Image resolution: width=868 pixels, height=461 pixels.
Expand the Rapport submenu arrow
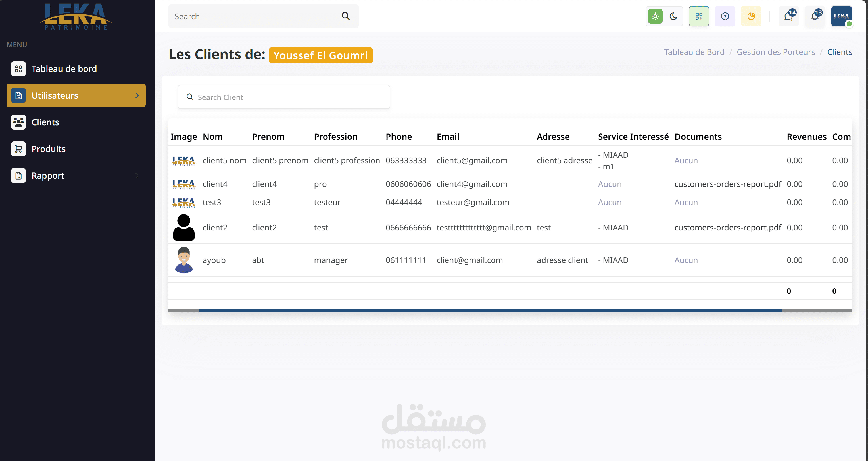(x=137, y=176)
